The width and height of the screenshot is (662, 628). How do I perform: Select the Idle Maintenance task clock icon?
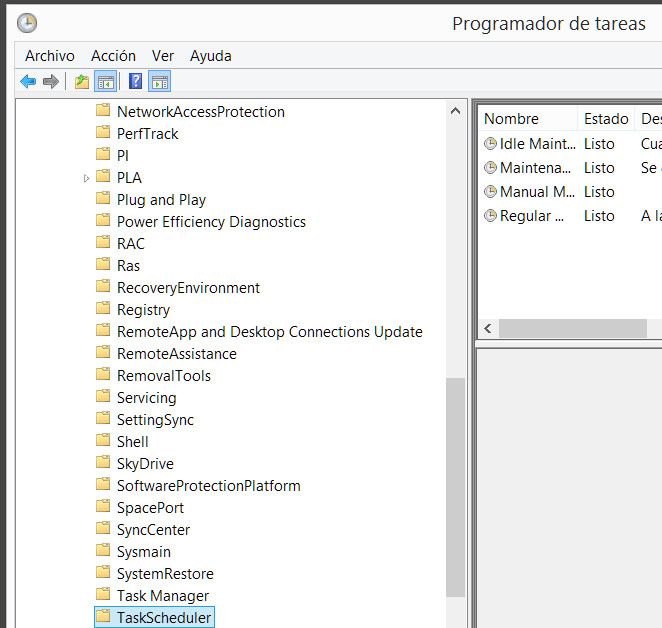pyautogui.click(x=490, y=143)
